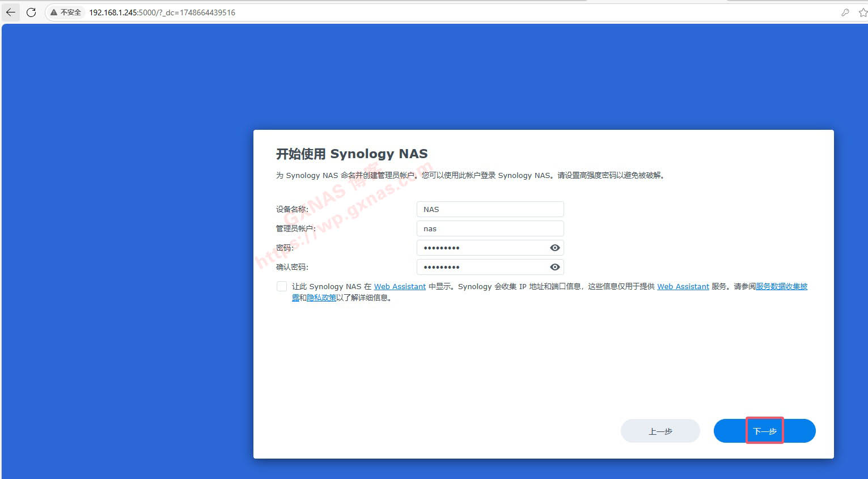The height and width of the screenshot is (479, 868).
Task: Open the first Web Assistant link
Action: coord(400,287)
